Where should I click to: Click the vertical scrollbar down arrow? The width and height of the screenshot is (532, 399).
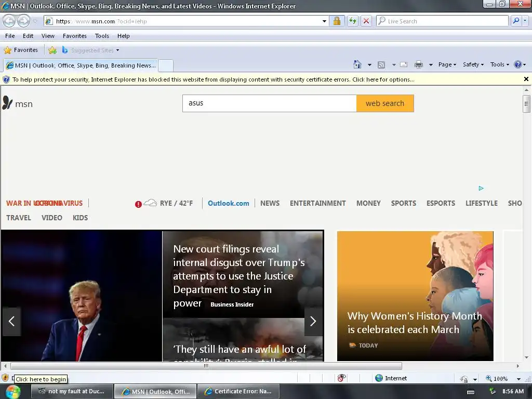[526, 357]
